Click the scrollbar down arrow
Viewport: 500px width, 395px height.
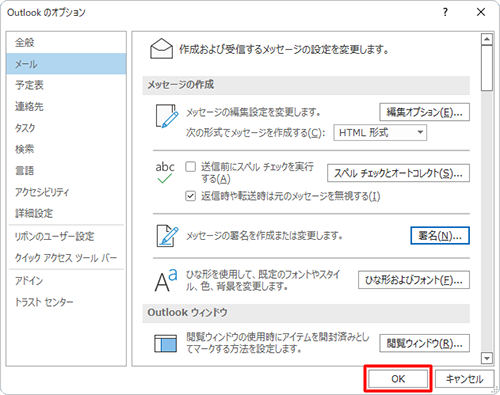pyautogui.click(x=487, y=358)
